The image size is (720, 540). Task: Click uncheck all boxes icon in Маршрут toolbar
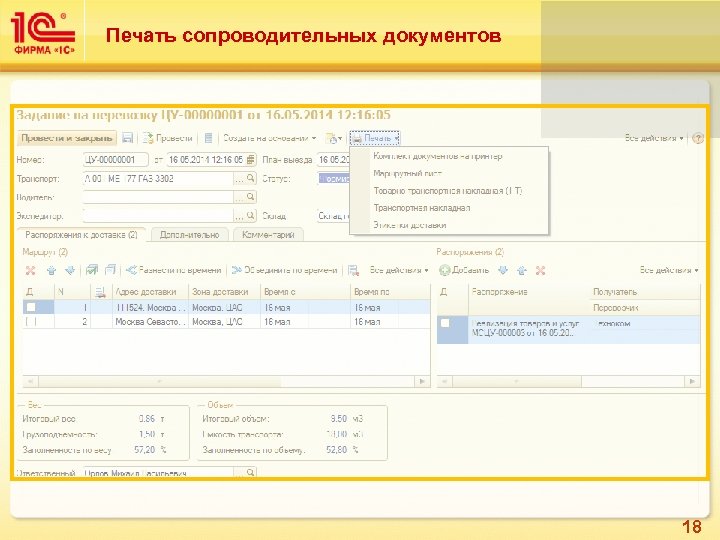(110, 270)
